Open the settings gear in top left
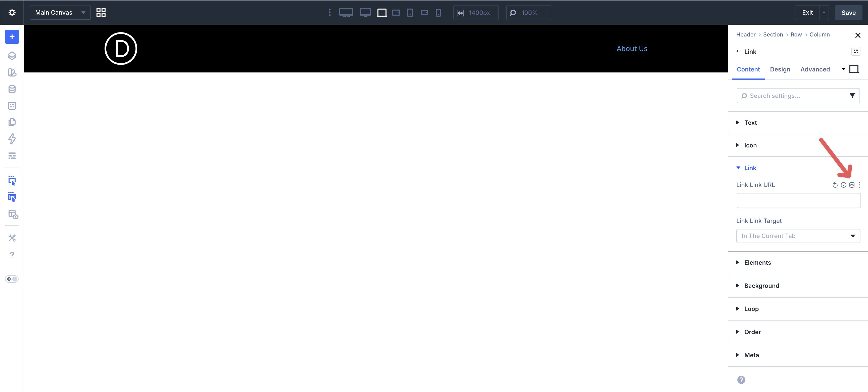The width and height of the screenshot is (868, 392). [12, 12]
